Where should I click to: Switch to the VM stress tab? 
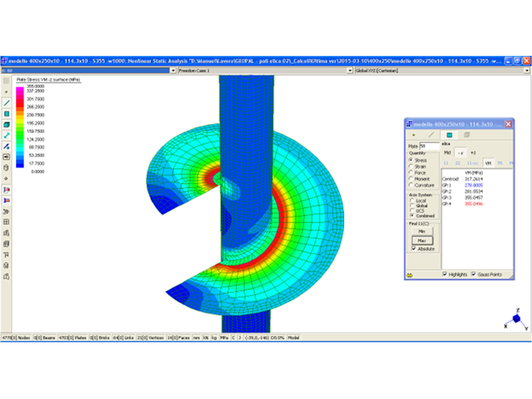(488, 163)
